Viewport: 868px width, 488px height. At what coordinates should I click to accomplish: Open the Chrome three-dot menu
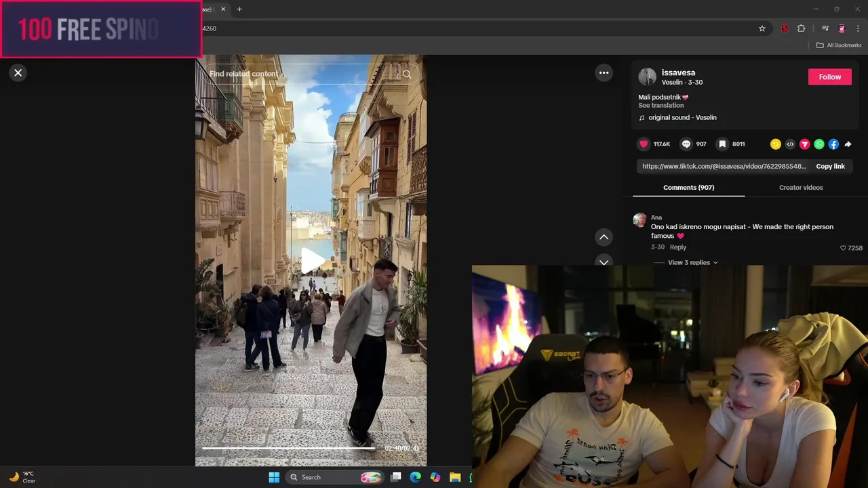(858, 28)
